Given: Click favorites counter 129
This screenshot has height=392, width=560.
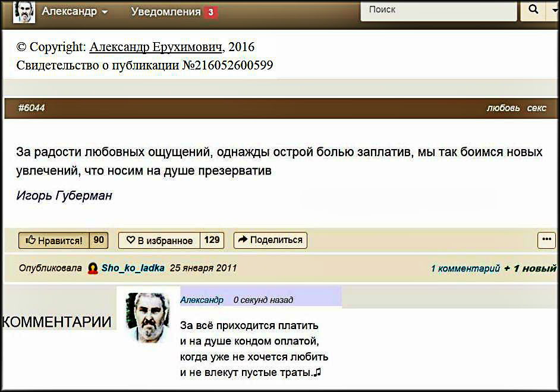Looking at the screenshot, I should click(212, 240).
